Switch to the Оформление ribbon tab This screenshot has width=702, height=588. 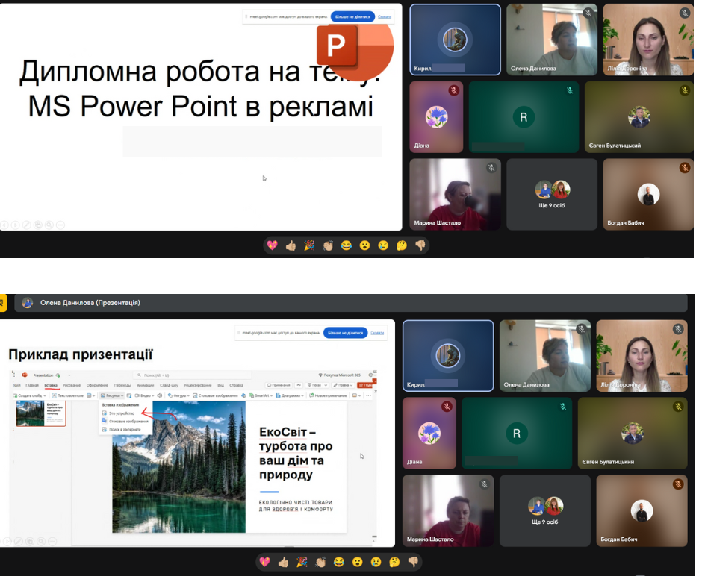point(97,385)
